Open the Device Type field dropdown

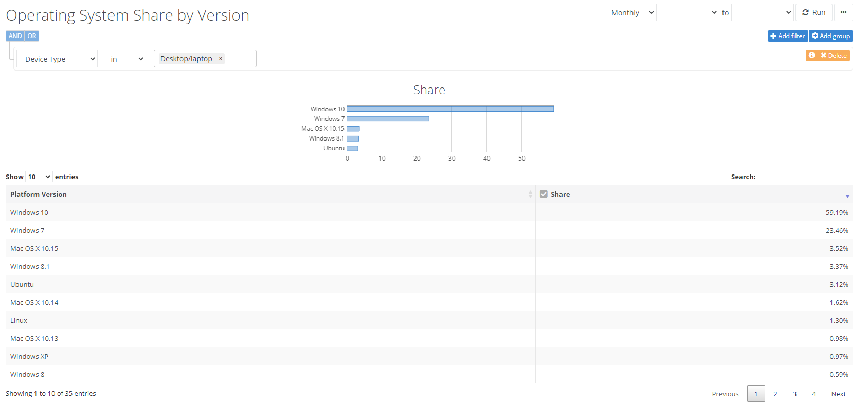[x=57, y=59]
